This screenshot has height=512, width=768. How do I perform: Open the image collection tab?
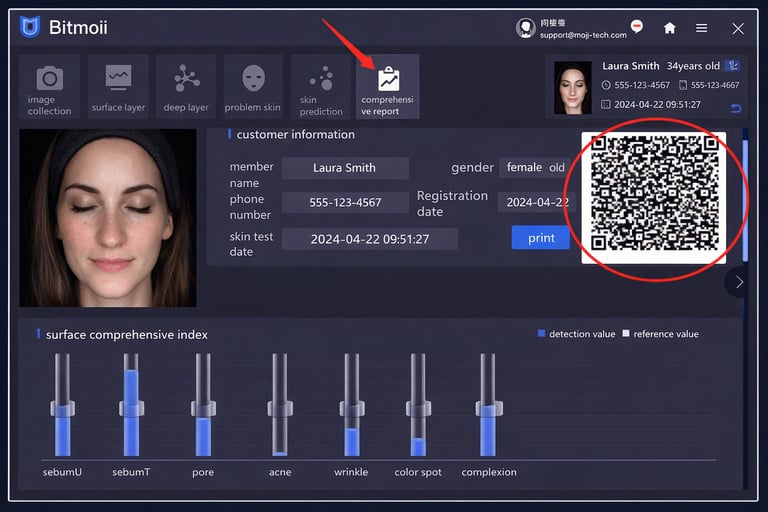pos(49,87)
